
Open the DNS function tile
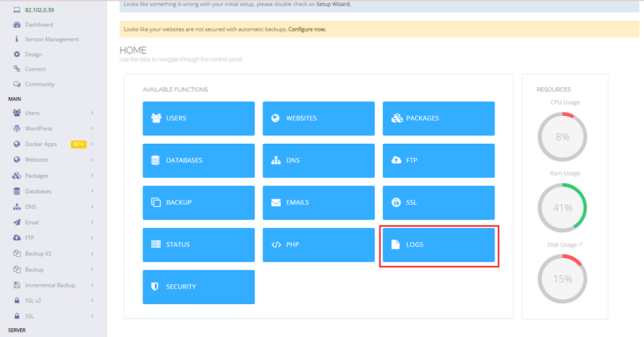(319, 160)
